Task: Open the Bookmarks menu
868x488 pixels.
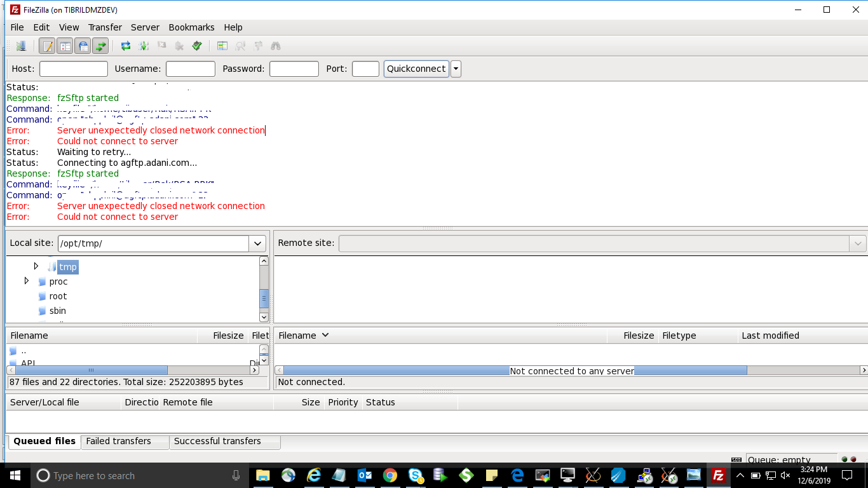Action: pos(191,27)
